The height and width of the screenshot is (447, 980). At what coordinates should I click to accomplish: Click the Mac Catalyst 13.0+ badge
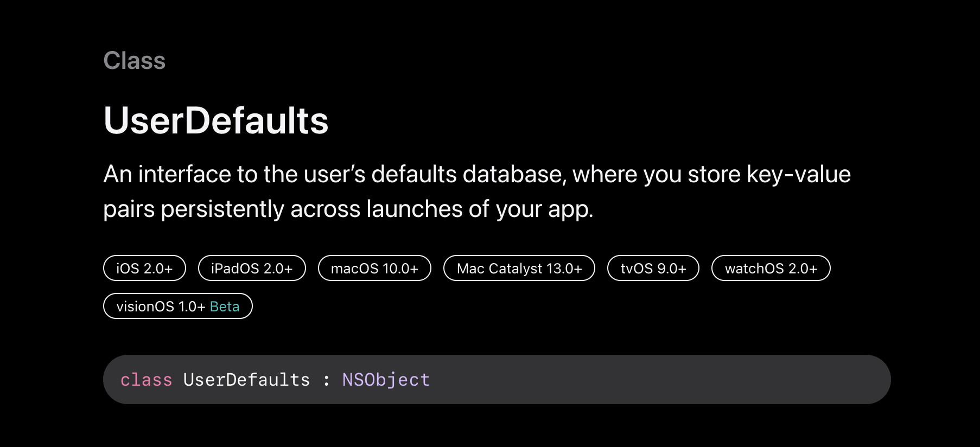[x=519, y=268]
